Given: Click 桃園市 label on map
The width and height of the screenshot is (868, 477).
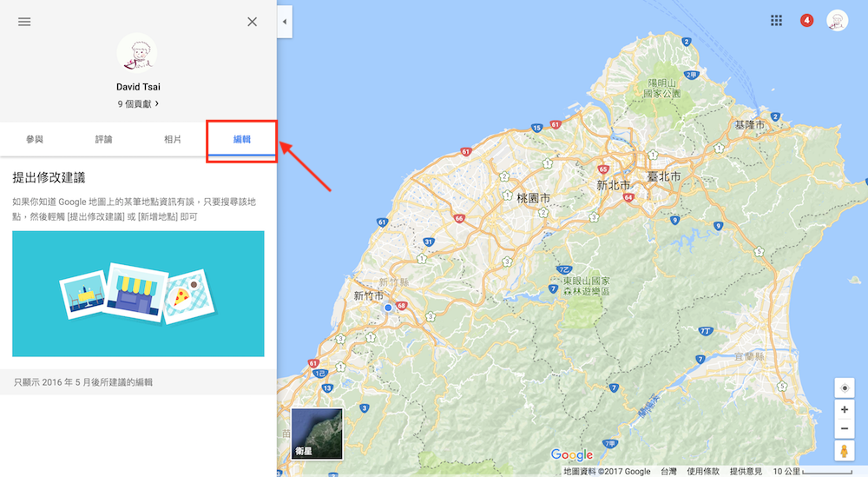Looking at the screenshot, I should 533,198.
